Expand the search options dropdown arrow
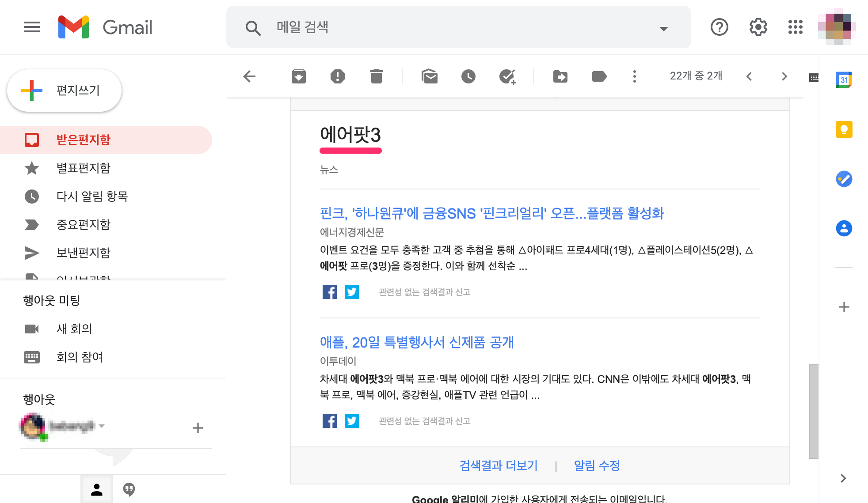Viewport: 868px width, 503px height. [663, 29]
